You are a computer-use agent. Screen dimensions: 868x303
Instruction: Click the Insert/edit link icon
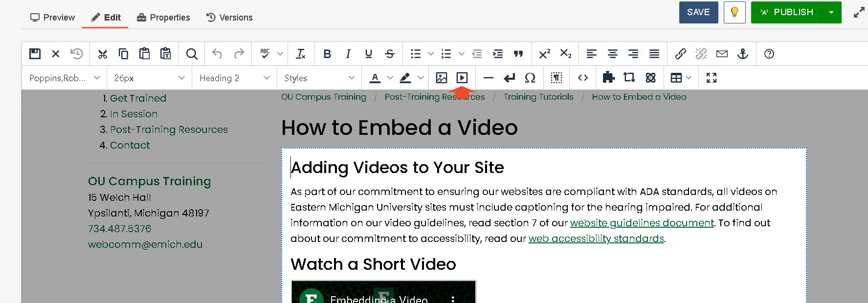680,54
